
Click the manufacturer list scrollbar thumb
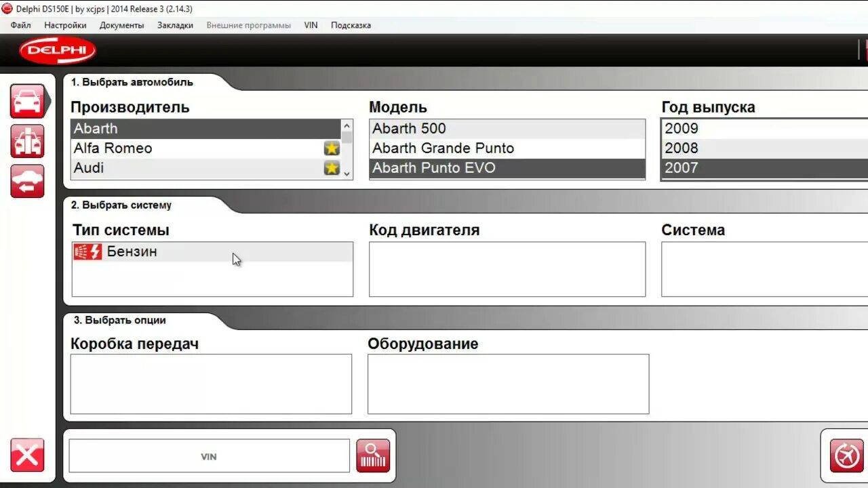(347, 138)
